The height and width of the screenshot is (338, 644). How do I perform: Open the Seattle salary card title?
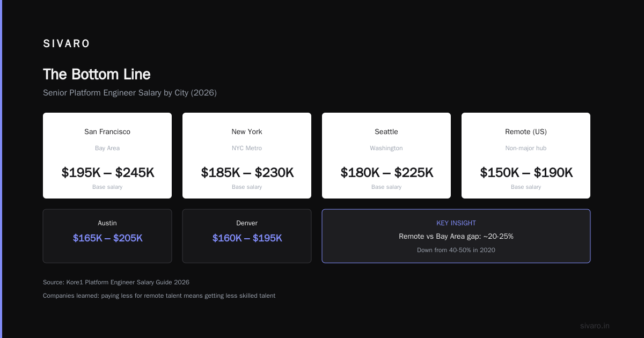coord(386,132)
